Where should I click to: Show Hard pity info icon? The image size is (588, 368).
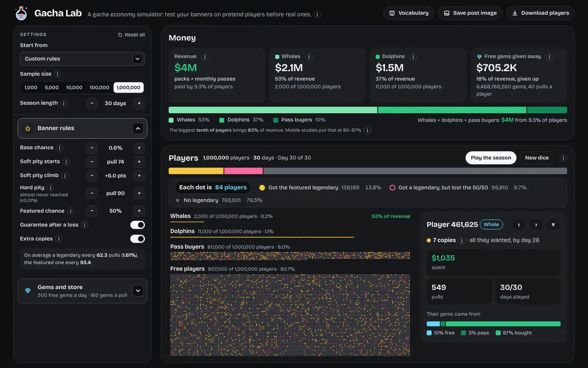point(50,188)
